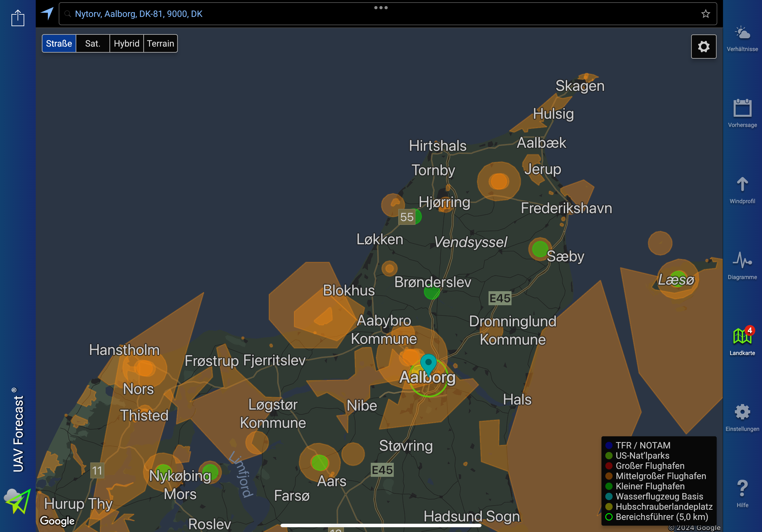The width and height of the screenshot is (762, 532).
Task: Click the E45 road shield near Dronninglund
Action: point(500,298)
